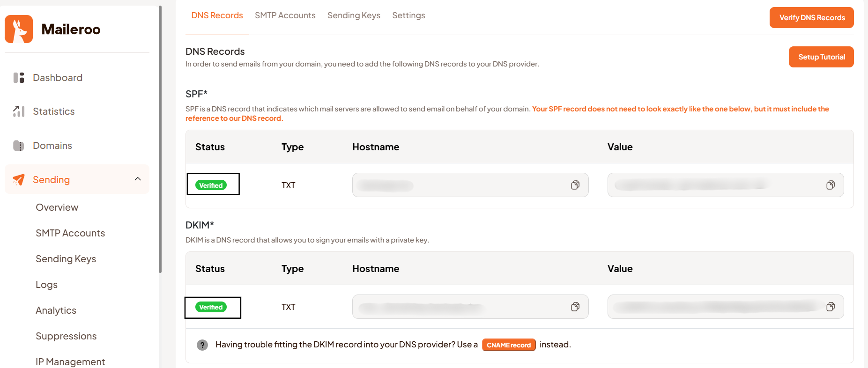The height and width of the screenshot is (368, 868).
Task: Click the sidebar vertical scrollbar
Action: pos(160,140)
